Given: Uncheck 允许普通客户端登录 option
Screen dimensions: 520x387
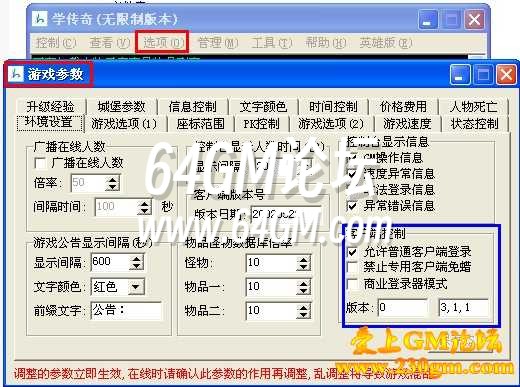Looking at the screenshot, I should click(352, 252).
